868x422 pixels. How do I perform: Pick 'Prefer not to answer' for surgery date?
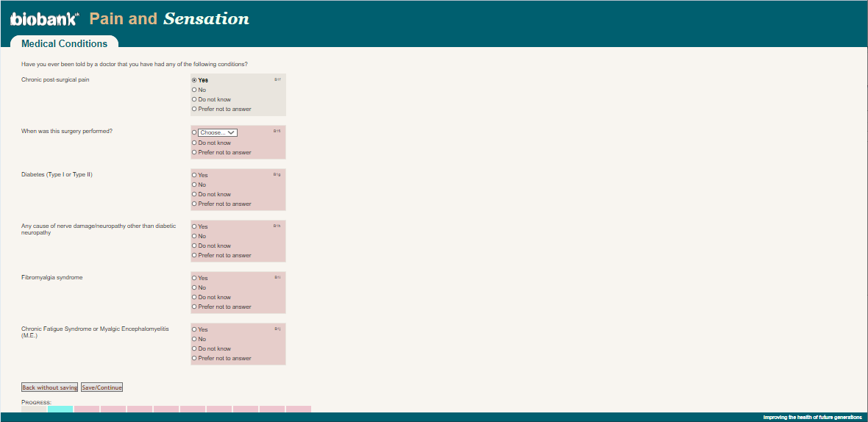click(194, 152)
